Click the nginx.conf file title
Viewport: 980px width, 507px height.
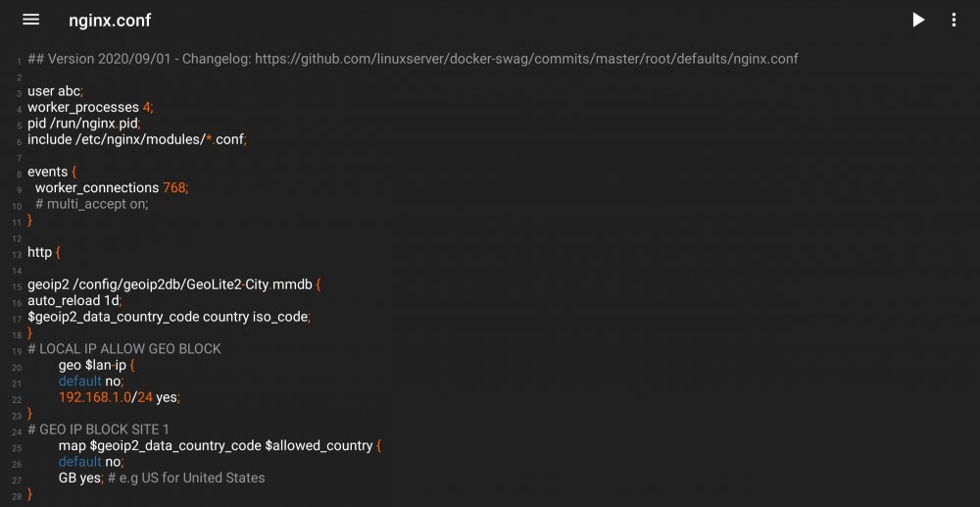(110, 20)
